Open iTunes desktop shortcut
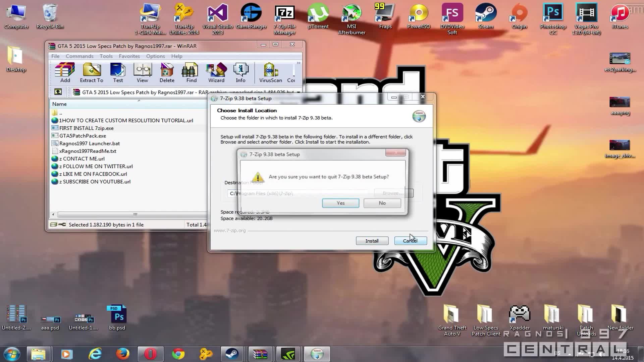This screenshot has width=644, height=362. click(620, 16)
